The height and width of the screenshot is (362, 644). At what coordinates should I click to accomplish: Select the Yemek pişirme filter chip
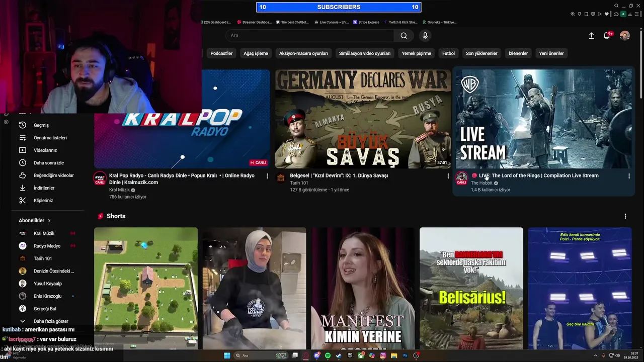416,53
